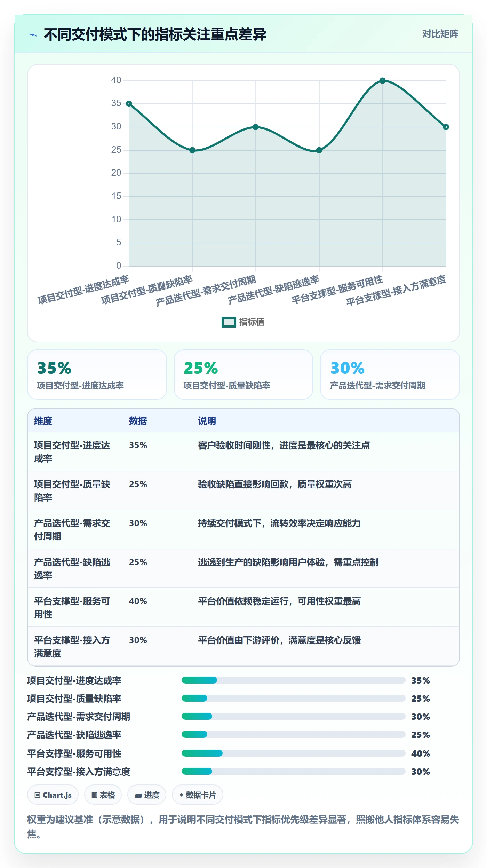Viewport: 487px width, 868px height.
Task: Select table row 平台支撑型-接入方满意度
Action: tap(243, 647)
